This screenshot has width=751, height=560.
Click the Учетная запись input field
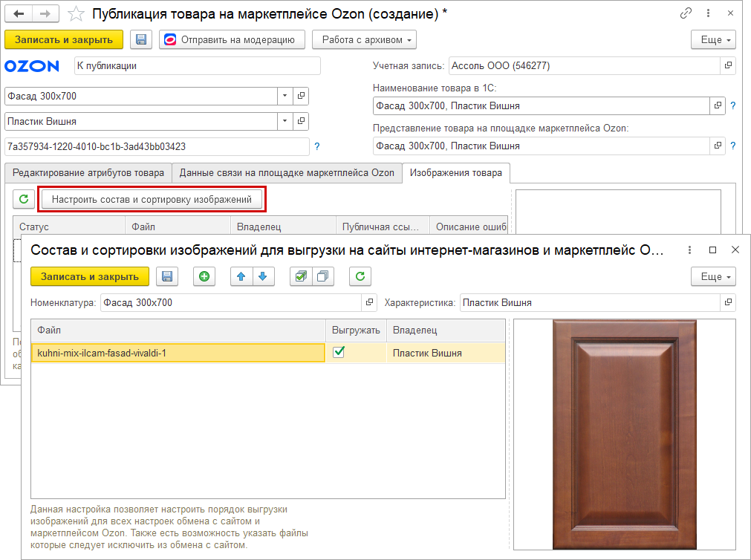[584, 65]
